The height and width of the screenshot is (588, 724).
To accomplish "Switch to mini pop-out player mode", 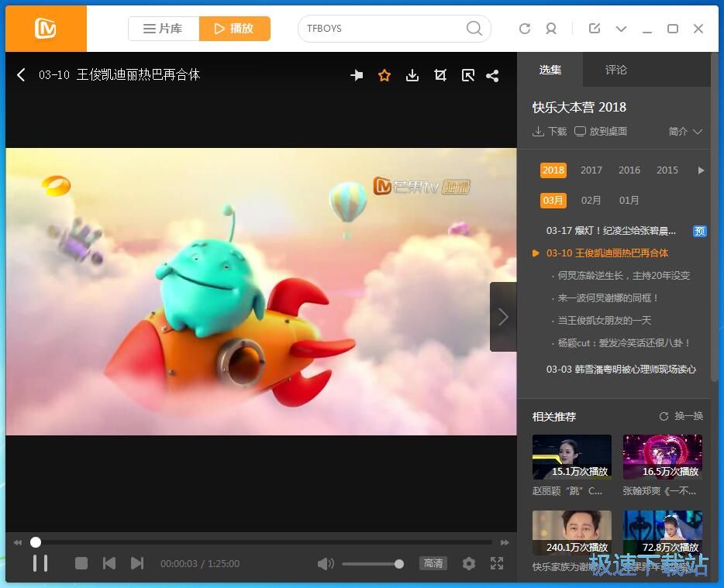I will 467,75.
